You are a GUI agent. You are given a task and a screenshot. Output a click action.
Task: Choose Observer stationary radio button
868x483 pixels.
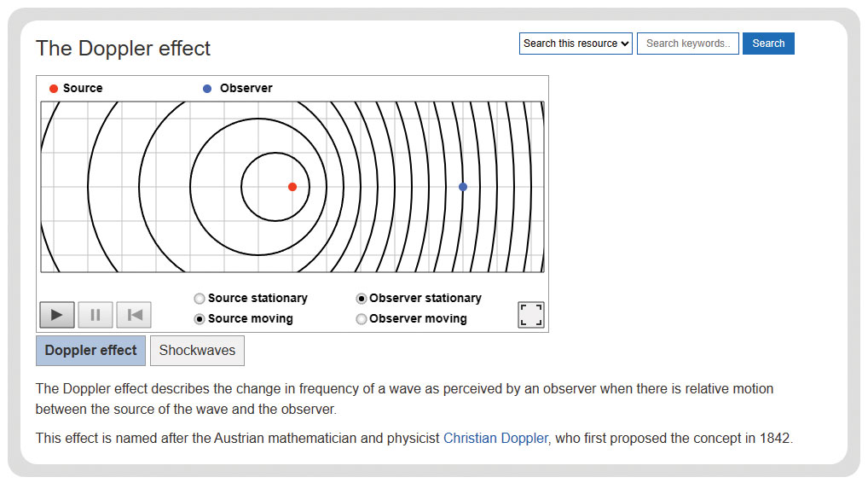pos(361,299)
